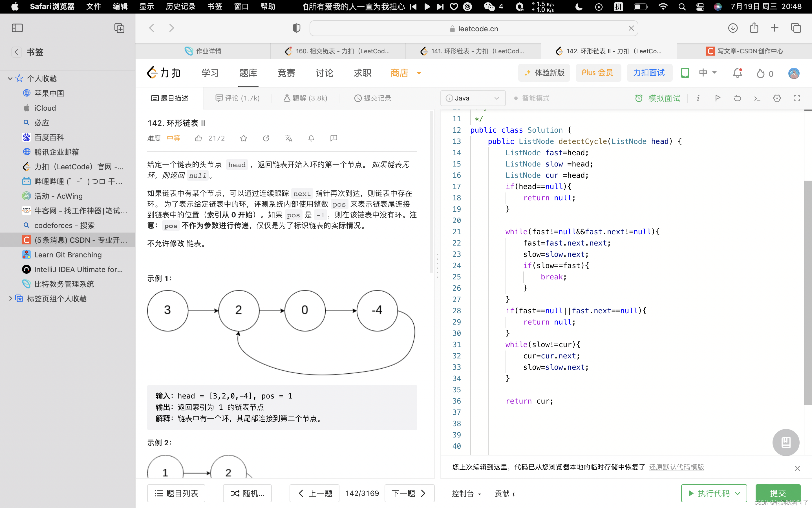Pick a random problem with 随机
This screenshot has width=812, height=508.
point(247,493)
